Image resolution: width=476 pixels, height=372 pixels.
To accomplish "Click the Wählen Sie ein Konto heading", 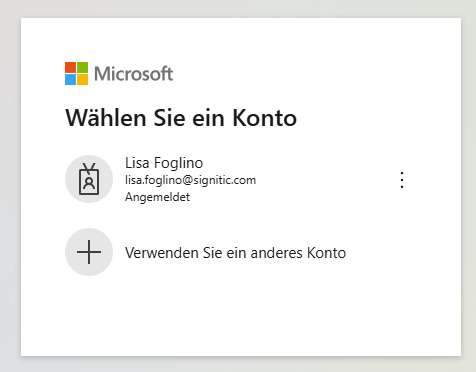I will pos(181,118).
